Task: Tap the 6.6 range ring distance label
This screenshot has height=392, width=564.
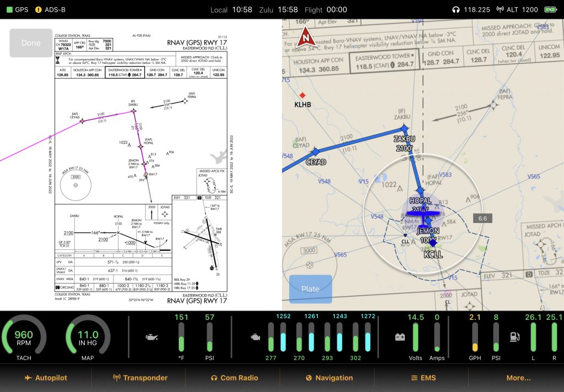Action: coord(482,218)
